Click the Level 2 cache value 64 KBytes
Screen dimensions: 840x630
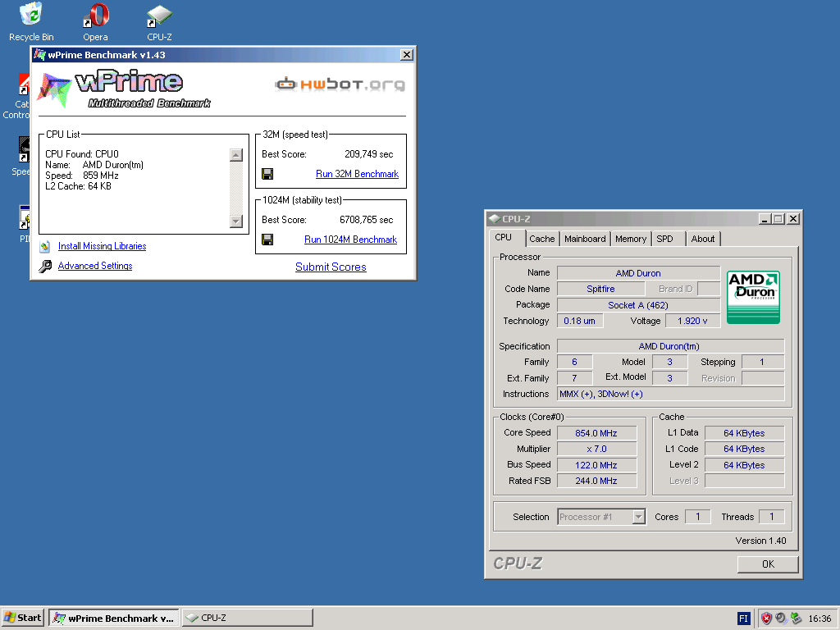click(744, 465)
